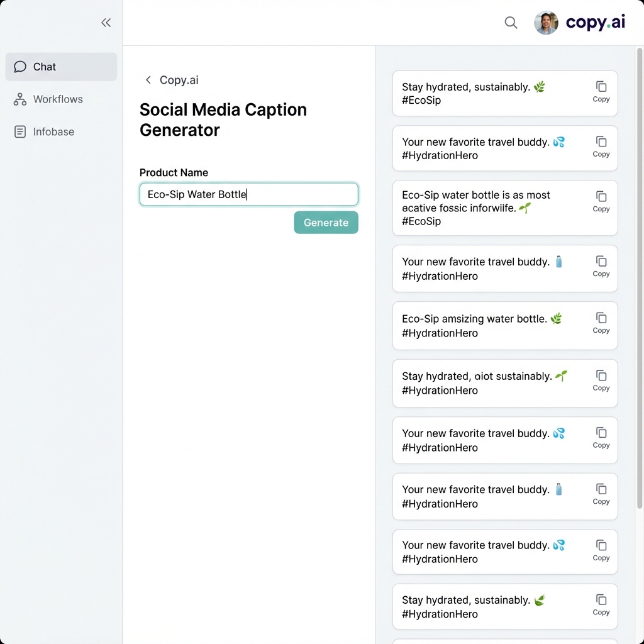This screenshot has width=644, height=644.
Task: Copy the last 'Stay hydrated, sustainably' #HydrationHero caption
Action: (x=601, y=604)
